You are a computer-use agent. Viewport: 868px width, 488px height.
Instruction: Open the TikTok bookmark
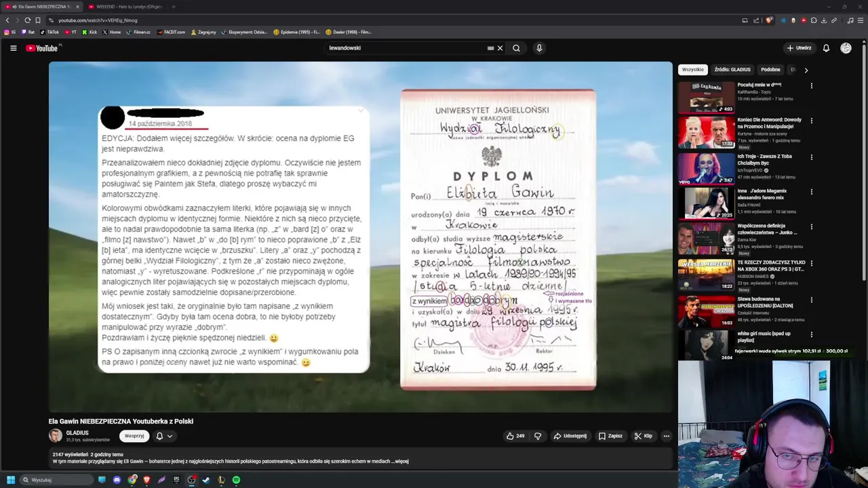tap(50, 32)
